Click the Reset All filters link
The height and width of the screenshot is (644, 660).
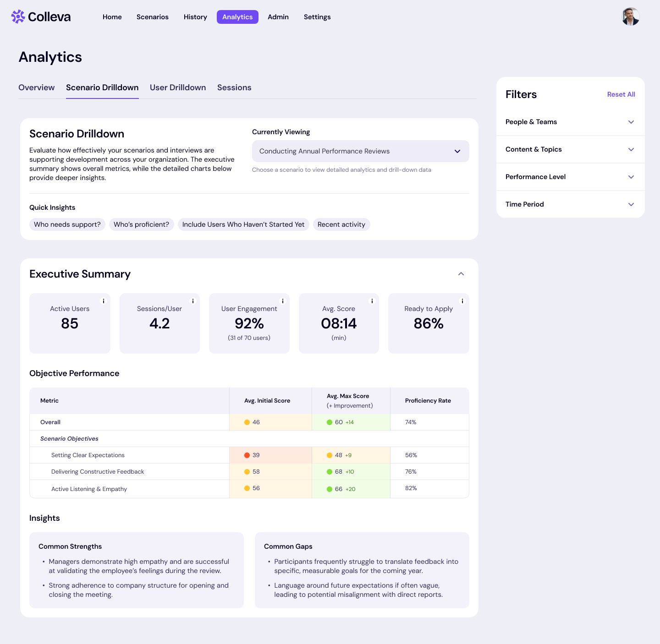point(621,94)
